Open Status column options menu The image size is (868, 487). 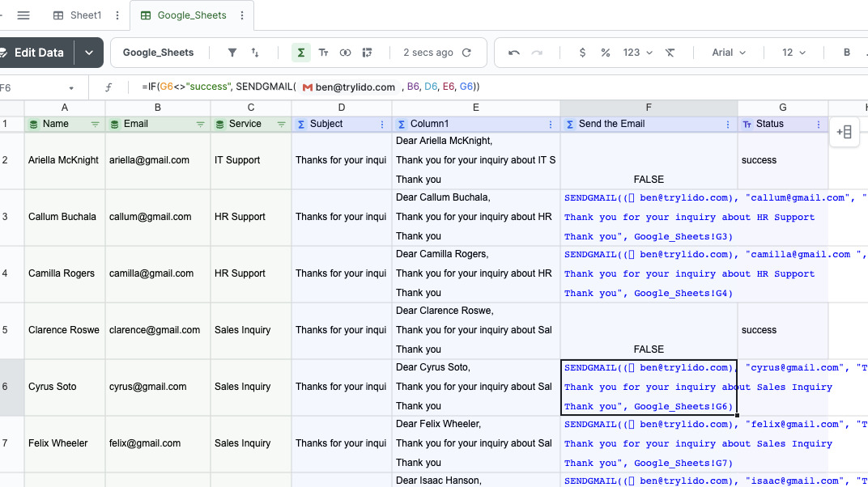pos(818,125)
